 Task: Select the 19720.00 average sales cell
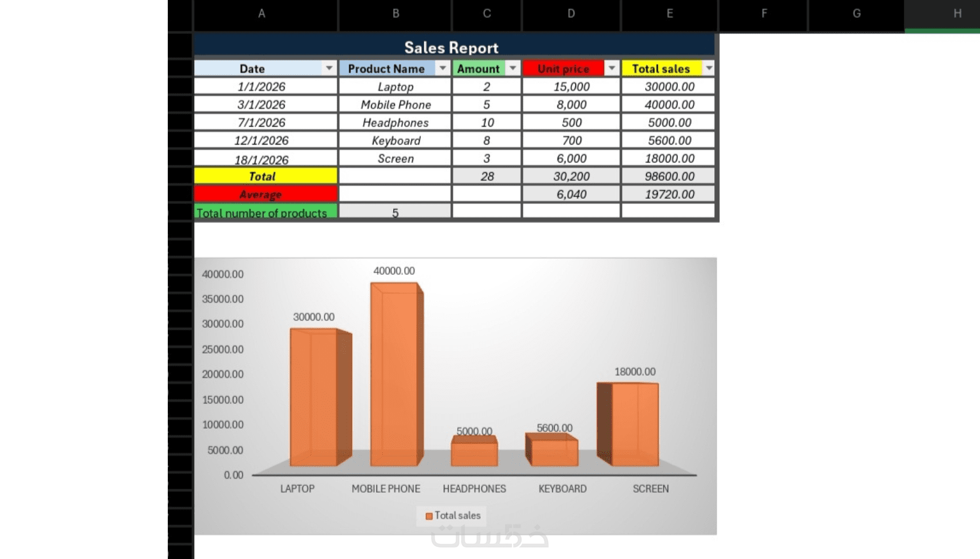pos(669,194)
